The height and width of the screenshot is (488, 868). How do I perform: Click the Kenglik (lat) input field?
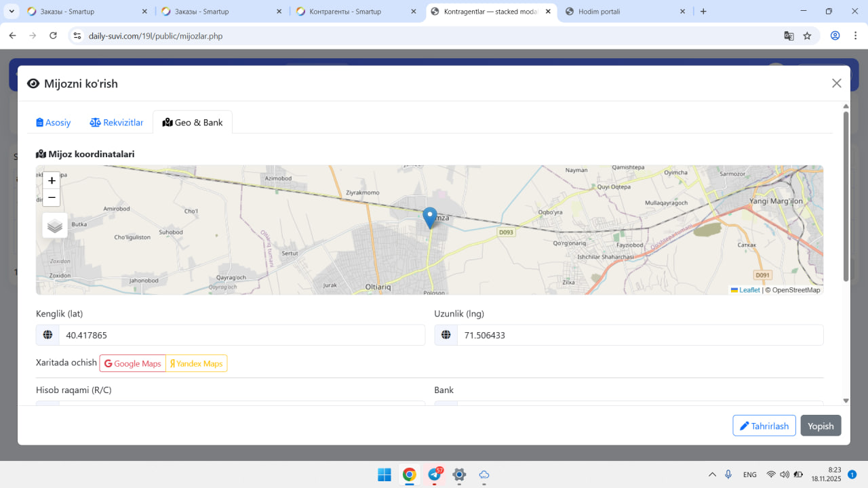click(x=241, y=335)
